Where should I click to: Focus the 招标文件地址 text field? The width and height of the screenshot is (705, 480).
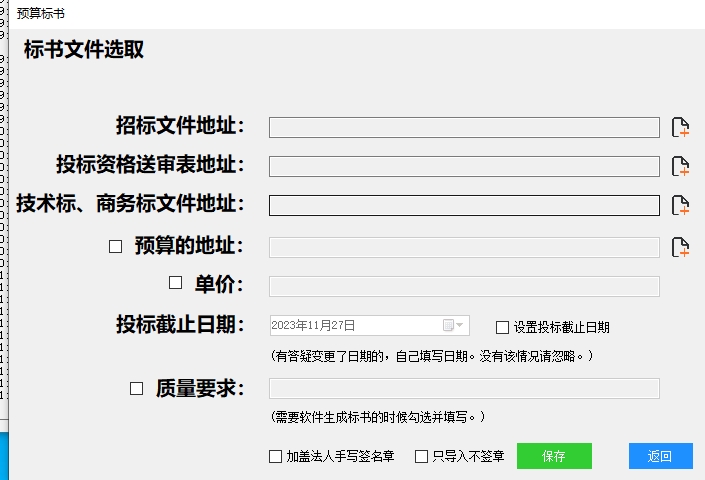pyautogui.click(x=464, y=128)
